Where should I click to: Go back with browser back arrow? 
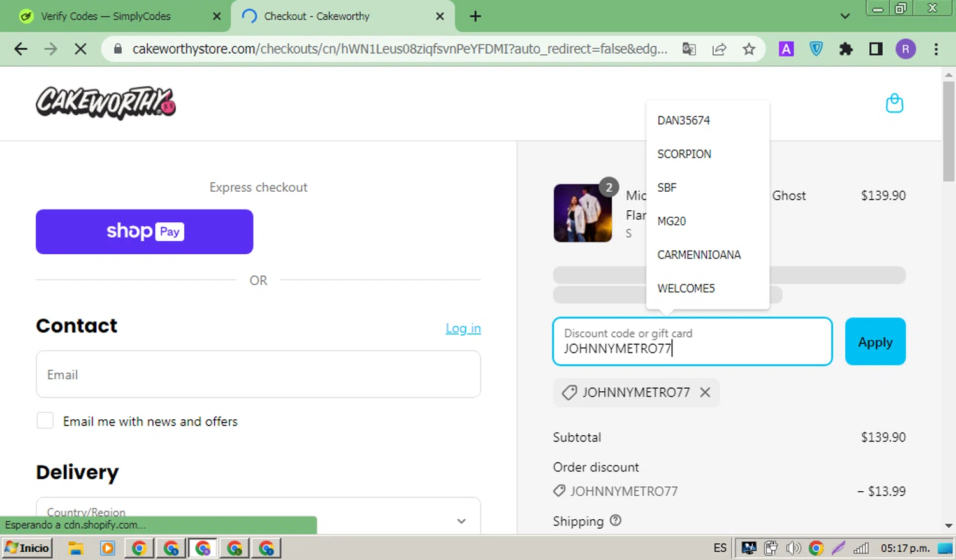[x=20, y=49]
